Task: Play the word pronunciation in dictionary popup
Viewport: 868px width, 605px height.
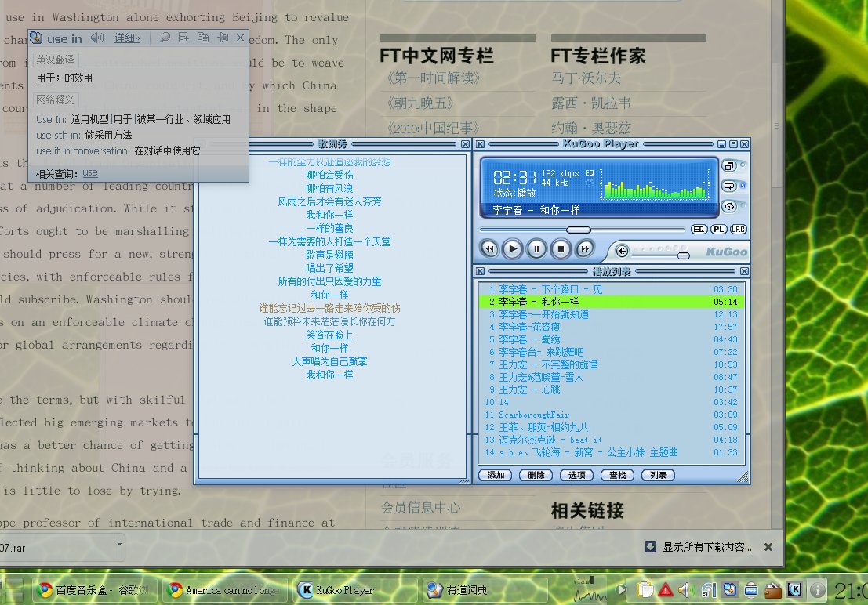Action: point(97,38)
